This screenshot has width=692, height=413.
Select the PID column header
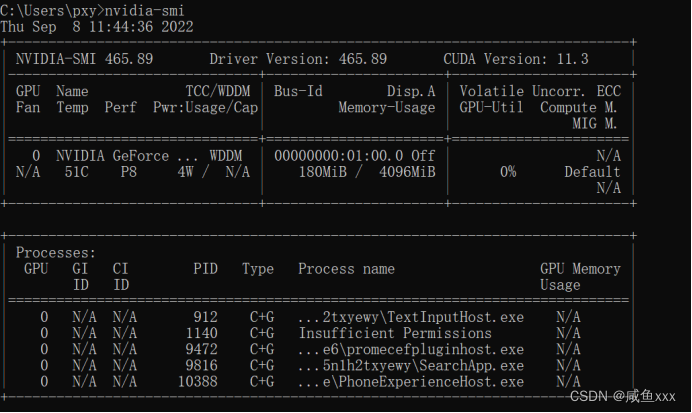205,269
